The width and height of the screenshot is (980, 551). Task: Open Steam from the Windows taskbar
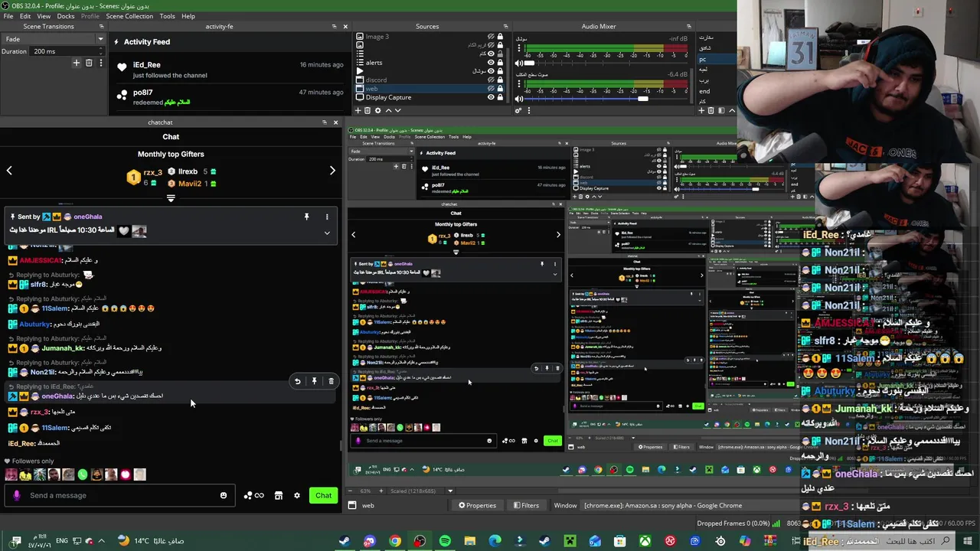[x=345, y=541]
